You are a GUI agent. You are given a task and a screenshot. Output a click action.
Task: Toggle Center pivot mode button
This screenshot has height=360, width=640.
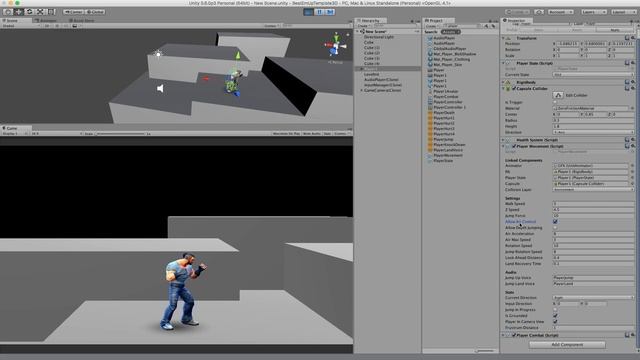(x=73, y=12)
